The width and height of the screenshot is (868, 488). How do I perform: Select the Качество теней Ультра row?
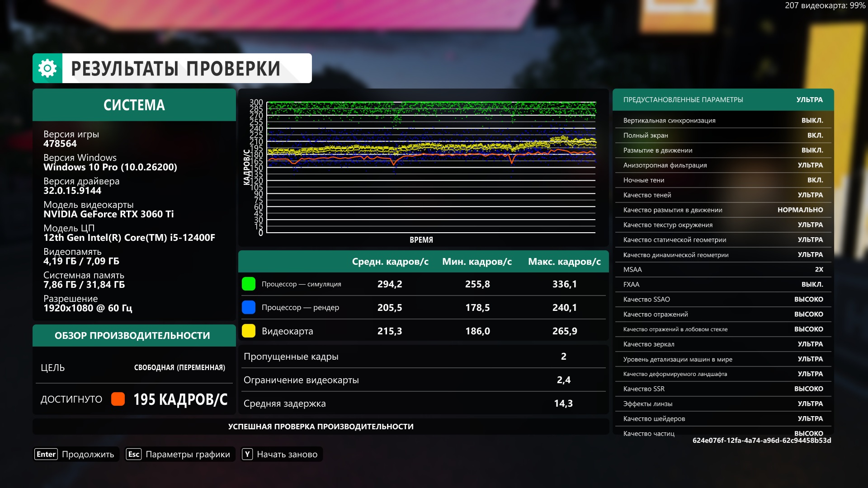[x=722, y=195]
